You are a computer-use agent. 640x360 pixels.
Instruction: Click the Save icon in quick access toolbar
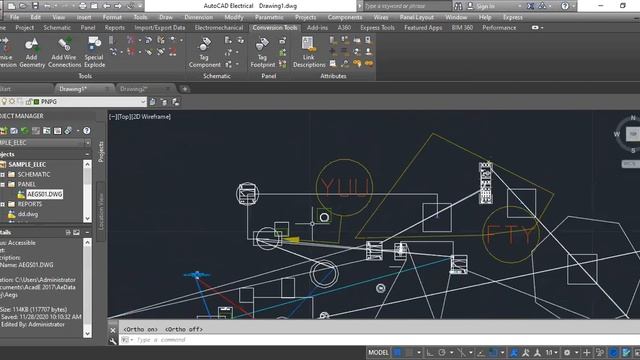tap(35, 6)
